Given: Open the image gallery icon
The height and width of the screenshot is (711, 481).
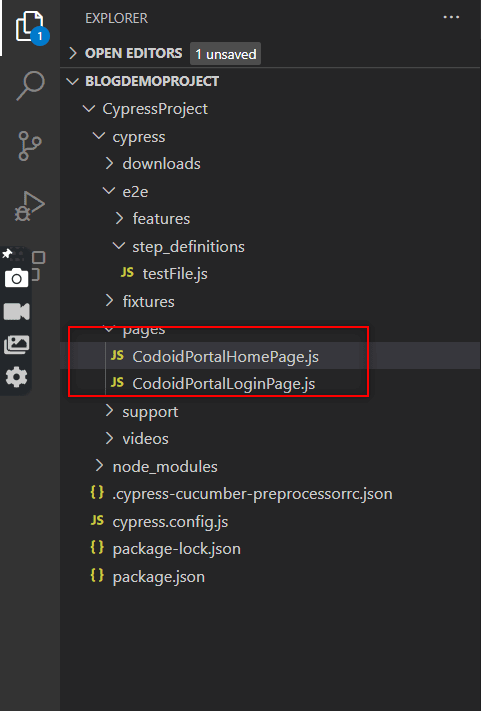Looking at the screenshot, I should [x=16, y=345].
